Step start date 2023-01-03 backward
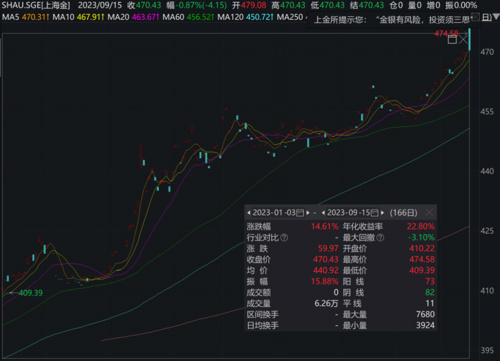This screenshot has width=500, height=361. point(249,213)
